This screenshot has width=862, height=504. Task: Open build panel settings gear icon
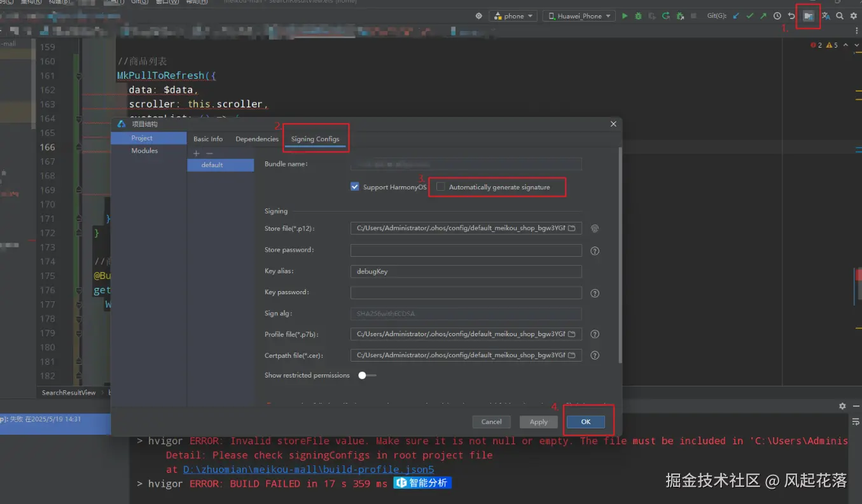point(842,406)
